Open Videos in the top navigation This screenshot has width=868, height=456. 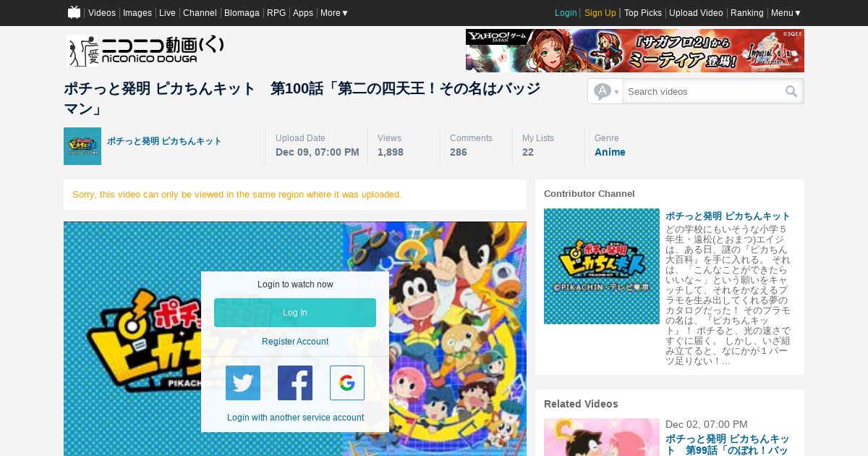[x=102, y=13]
